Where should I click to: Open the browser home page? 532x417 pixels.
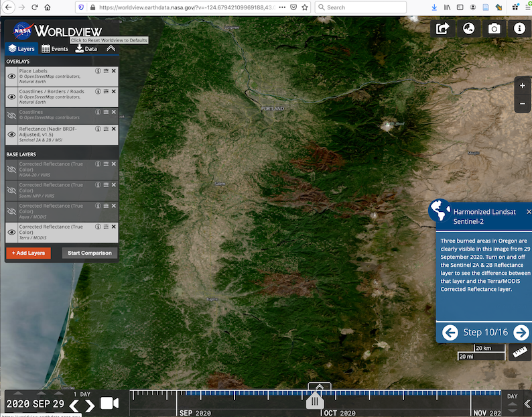(48, 7)
